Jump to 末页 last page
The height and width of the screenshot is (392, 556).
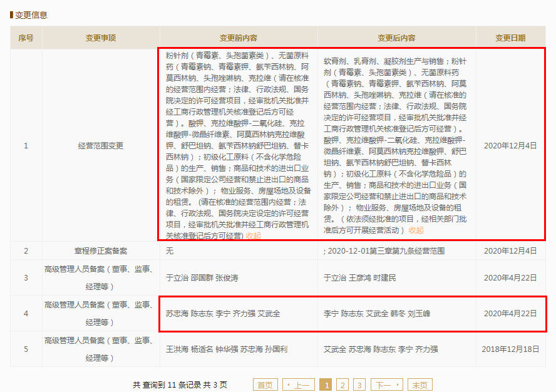420,385
